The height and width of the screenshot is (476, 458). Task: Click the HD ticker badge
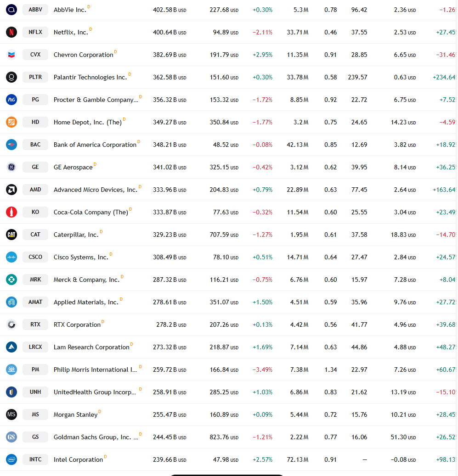pyautogui.click(x=35, y=122)
